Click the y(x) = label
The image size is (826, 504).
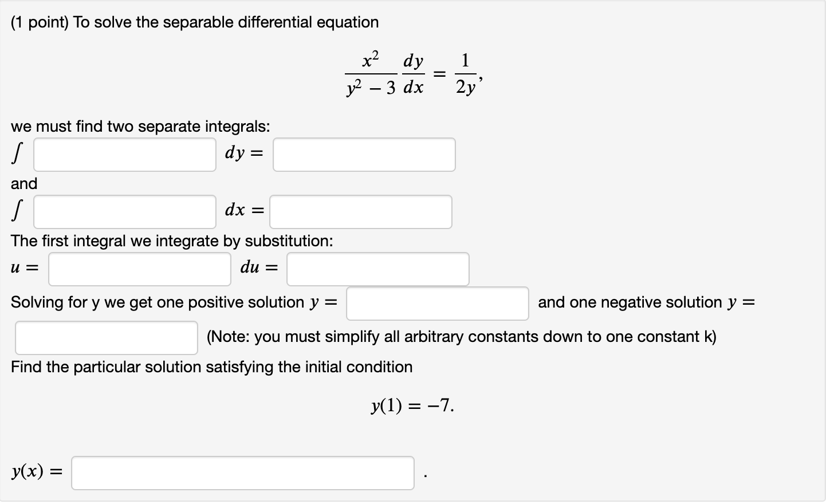pyautogui.click(x=36, y=471)
